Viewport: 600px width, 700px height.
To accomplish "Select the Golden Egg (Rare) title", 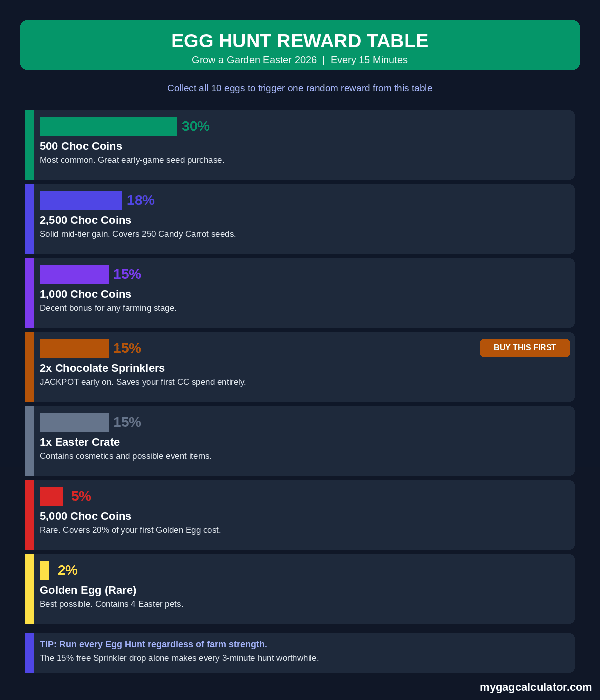I will click(x=88, y=590).
